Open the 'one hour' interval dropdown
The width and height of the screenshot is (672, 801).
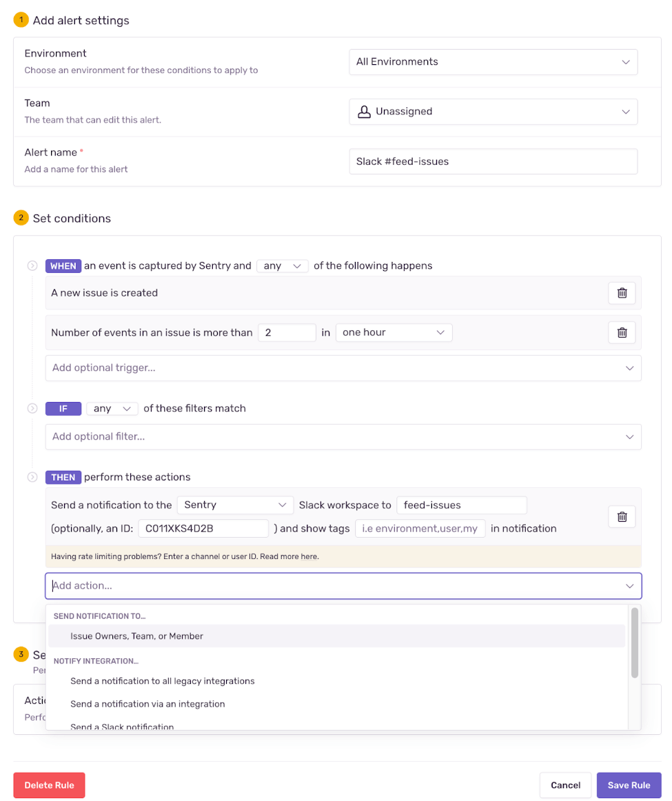(393, 332)
